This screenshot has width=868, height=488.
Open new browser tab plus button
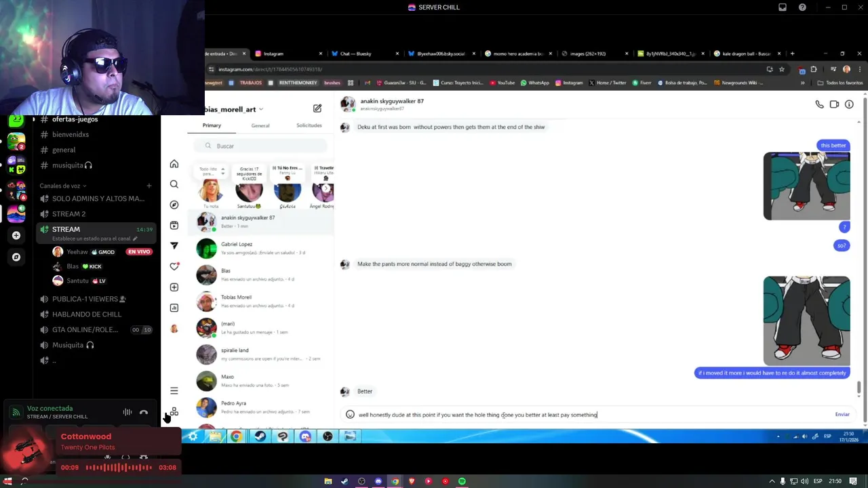click(x=792, y=54)
